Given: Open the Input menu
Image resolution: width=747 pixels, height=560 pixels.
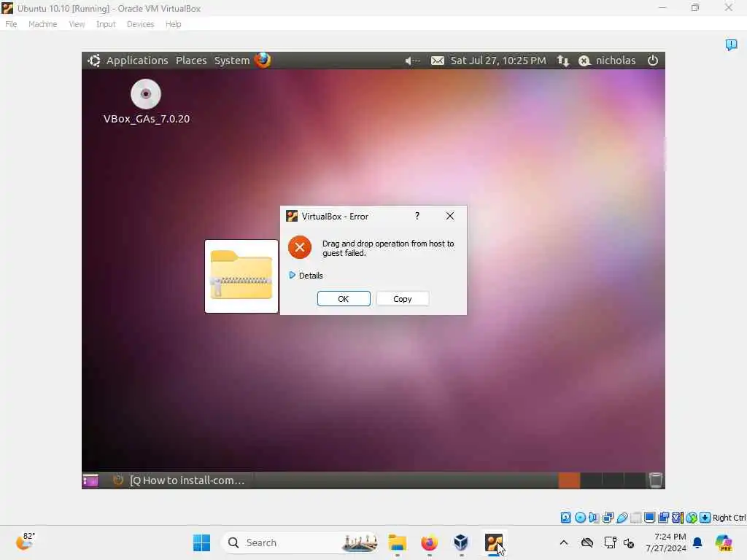Looking at the screenshot, I should (x=106, y=24).
